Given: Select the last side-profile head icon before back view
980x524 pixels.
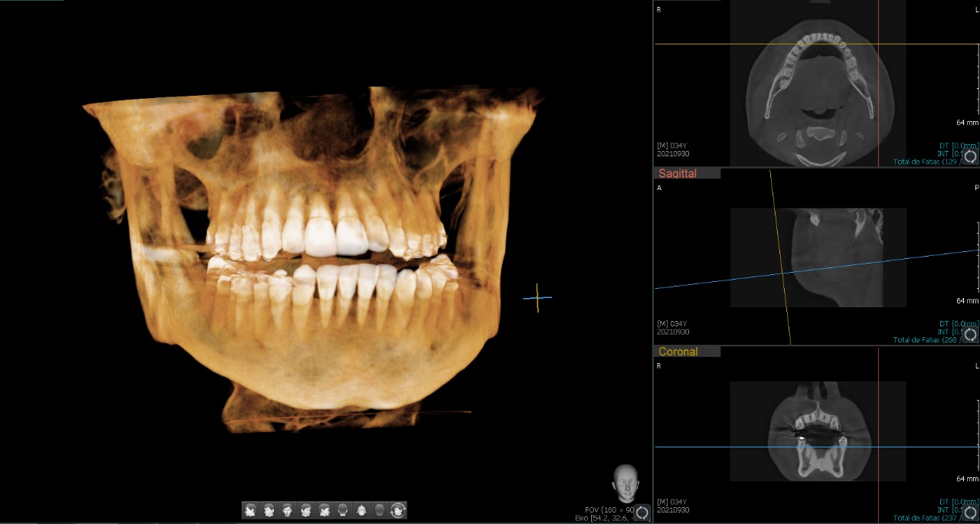Looking at the screenshot, I should tap(324, 510).
